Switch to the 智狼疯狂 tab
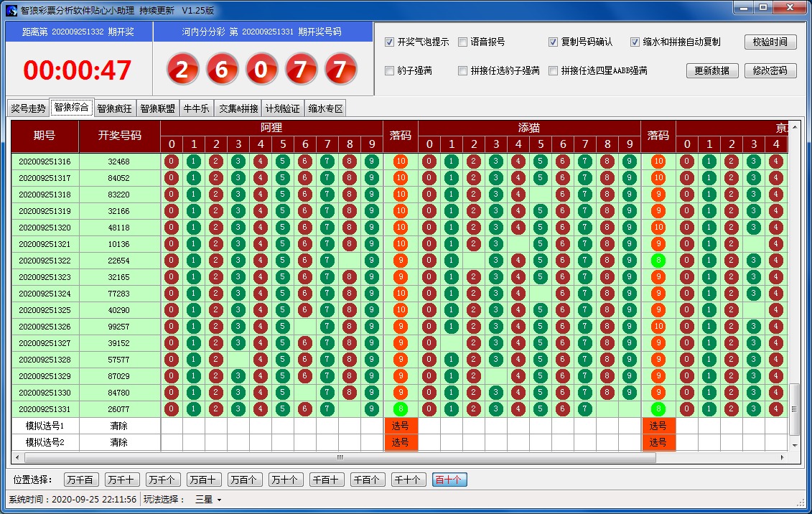The width and height of the screenshot is (812, 514). pos(114,109)
